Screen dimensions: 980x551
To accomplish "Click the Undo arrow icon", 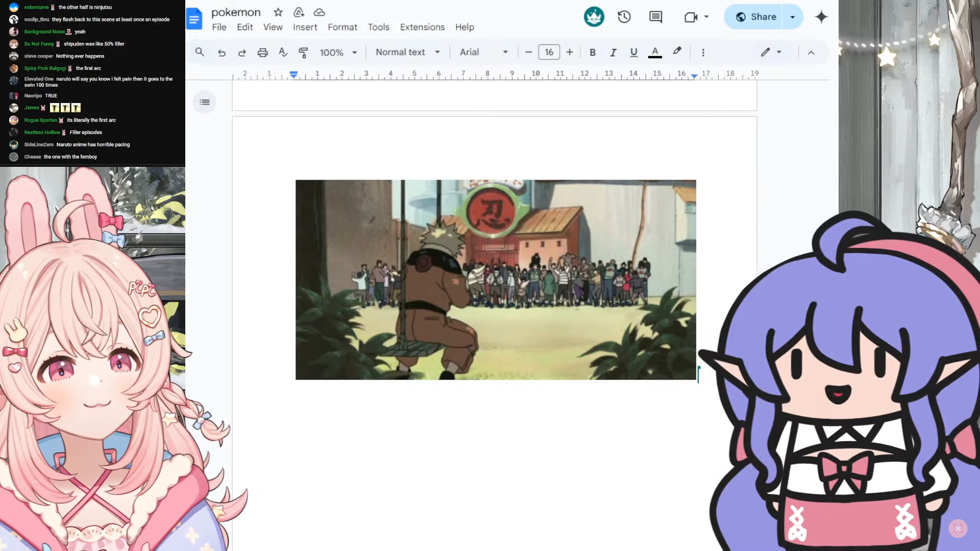I will 222,53.
